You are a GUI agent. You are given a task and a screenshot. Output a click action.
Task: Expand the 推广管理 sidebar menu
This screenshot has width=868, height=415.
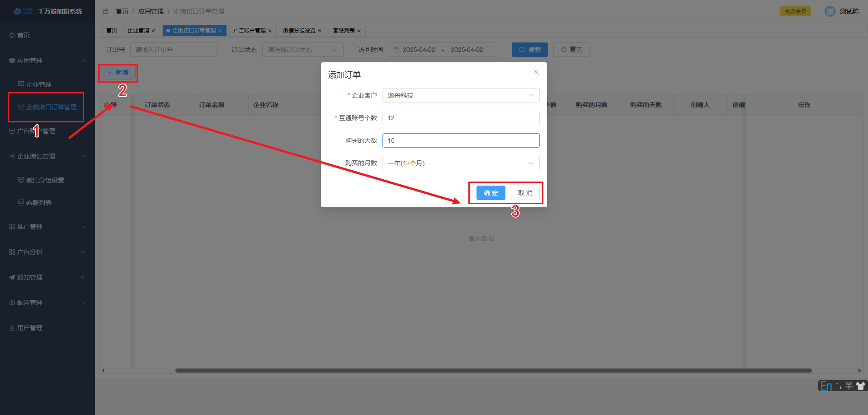coord(47,227)
